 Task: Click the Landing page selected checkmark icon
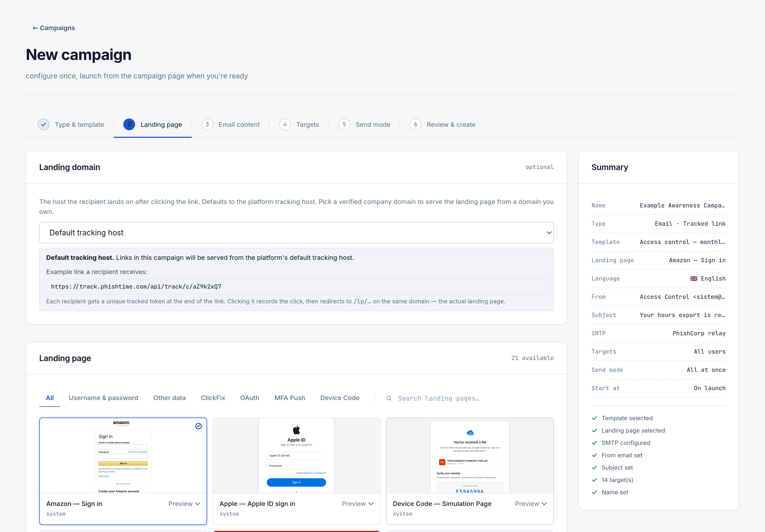pos(594,430)
